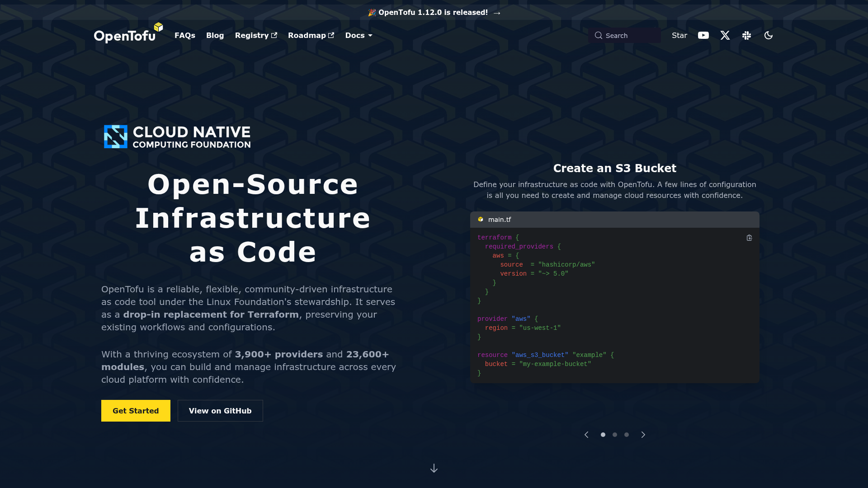This screenshot has width=868, height=488.
Task: Click the View on GitHub button
Action: 220,411
